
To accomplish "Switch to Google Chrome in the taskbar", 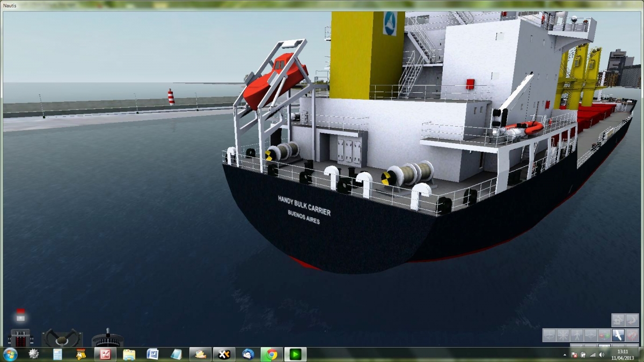I will (272, 354).
